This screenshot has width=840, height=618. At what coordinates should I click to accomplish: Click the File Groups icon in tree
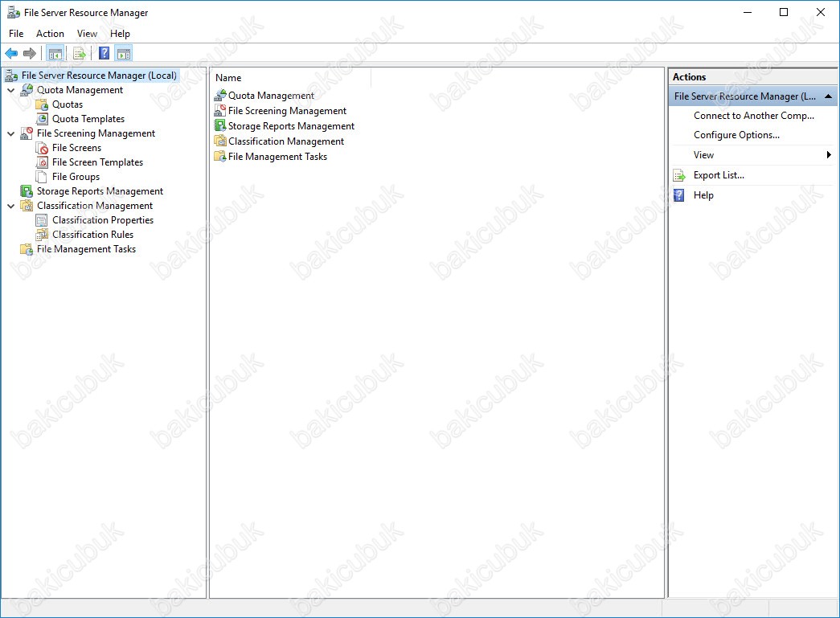(x=42, y=177)
